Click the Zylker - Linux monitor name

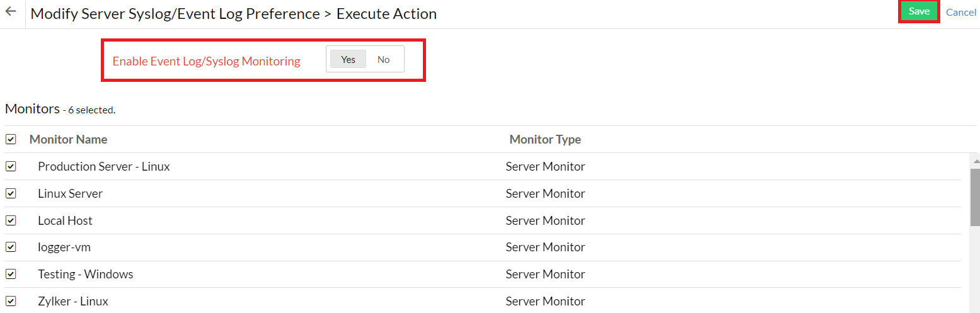pos(73,302)
